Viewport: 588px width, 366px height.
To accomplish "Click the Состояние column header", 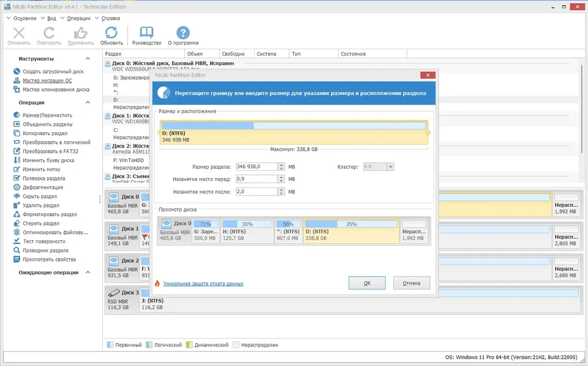I will tap(372, 53).
